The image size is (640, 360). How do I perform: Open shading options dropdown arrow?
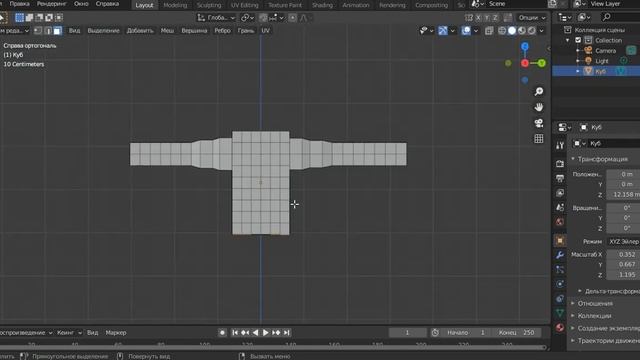(x=542, y=31)
